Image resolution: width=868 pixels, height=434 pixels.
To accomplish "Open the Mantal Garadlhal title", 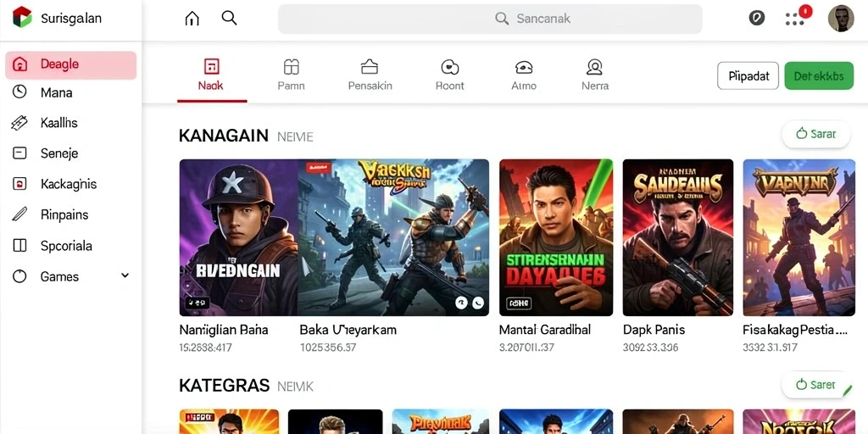I will pos(545,330).
